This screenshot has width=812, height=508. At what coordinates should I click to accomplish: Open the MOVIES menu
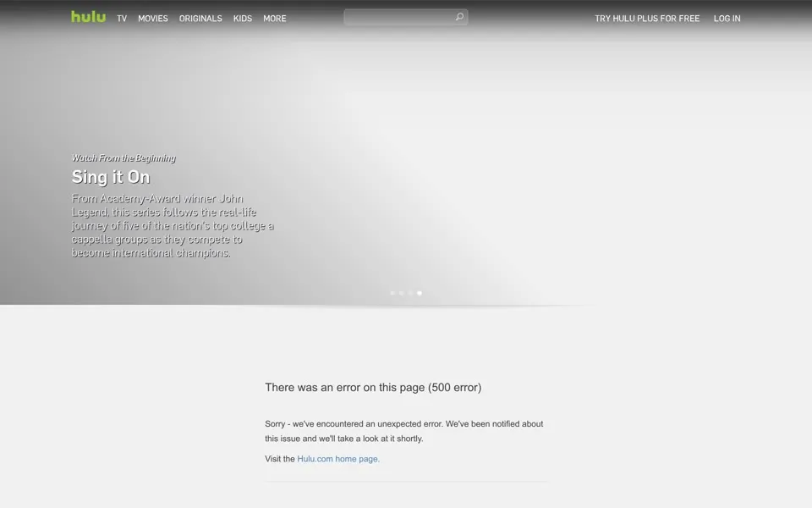[x=153, y=19]
